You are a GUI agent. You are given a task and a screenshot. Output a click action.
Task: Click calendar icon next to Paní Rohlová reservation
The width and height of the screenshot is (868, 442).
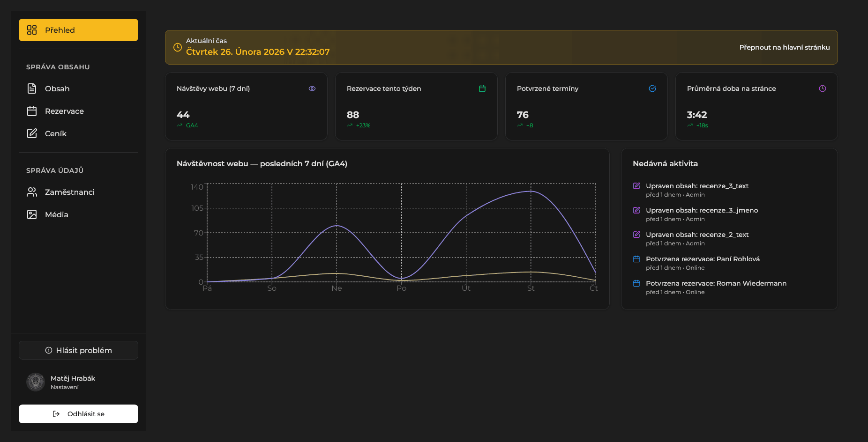[636, 259]
